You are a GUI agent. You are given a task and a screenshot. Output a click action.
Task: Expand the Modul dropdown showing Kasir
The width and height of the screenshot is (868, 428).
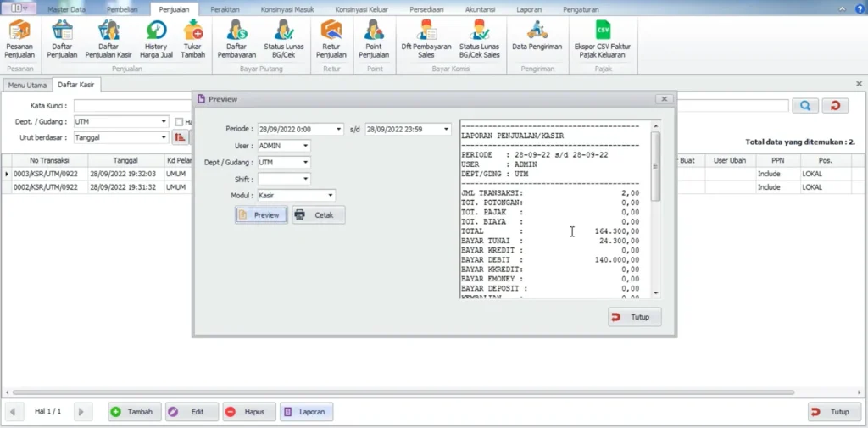(331, 195)
